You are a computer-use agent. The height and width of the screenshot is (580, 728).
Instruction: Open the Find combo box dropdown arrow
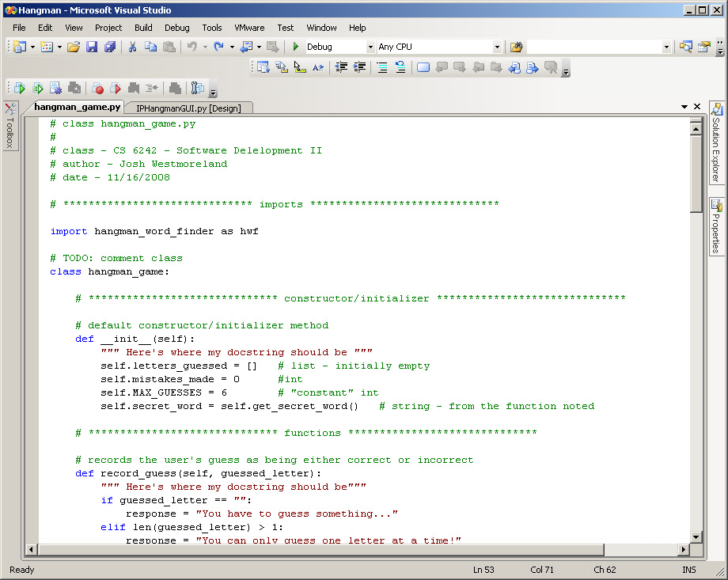click(666, 47)
